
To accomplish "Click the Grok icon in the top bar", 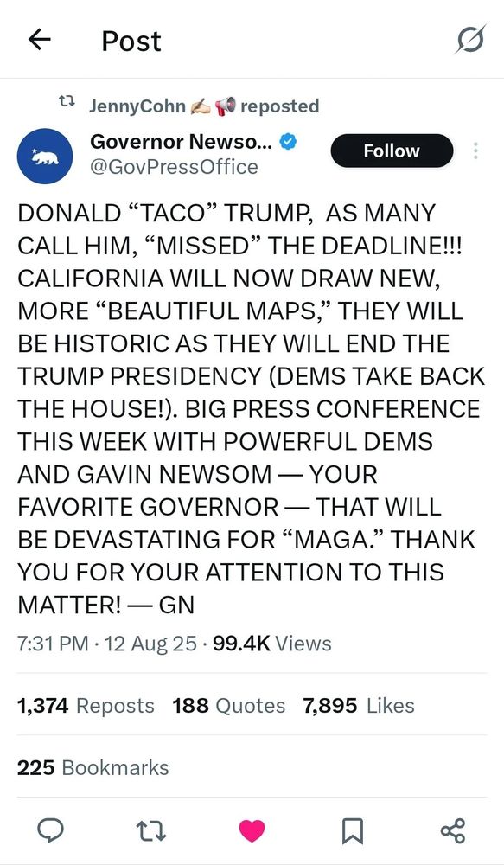I will tap(471, 40).
